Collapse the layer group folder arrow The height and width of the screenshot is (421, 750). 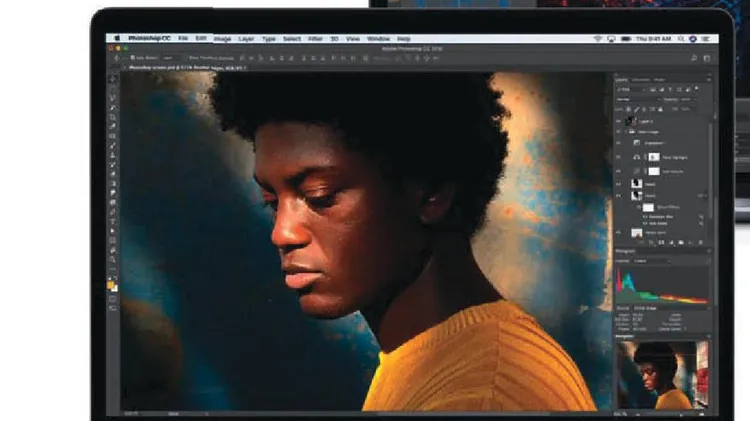click(x=626, y=132)
